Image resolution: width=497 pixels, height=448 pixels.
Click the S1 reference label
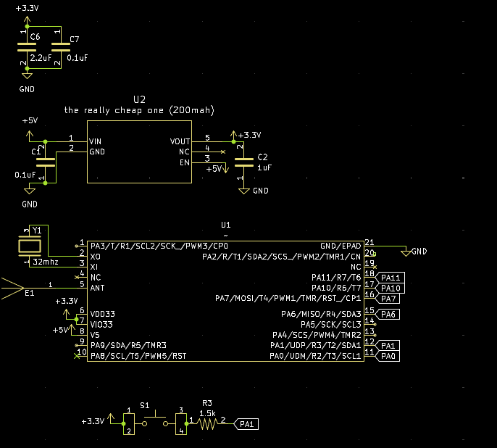[145, 405]
